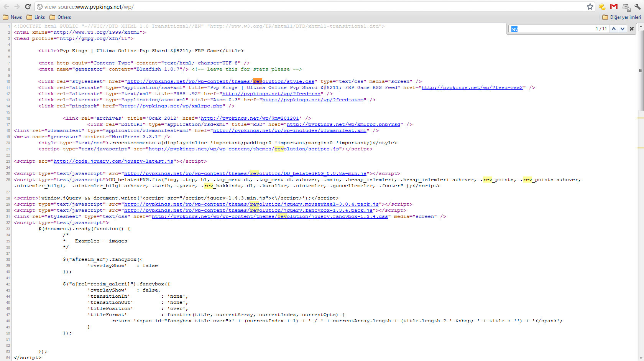
Task: Click the vertical scrollbar thumb
Action: (641, 71)
